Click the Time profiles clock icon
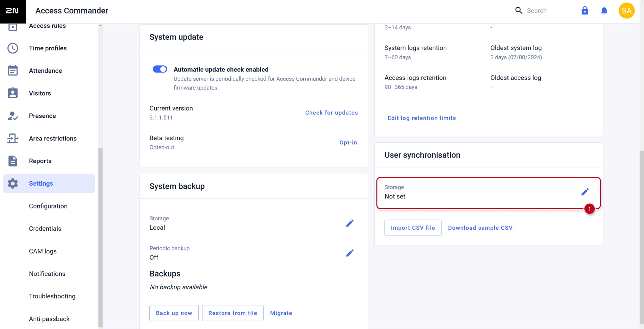The image size is (644, 329). [13, 48]
